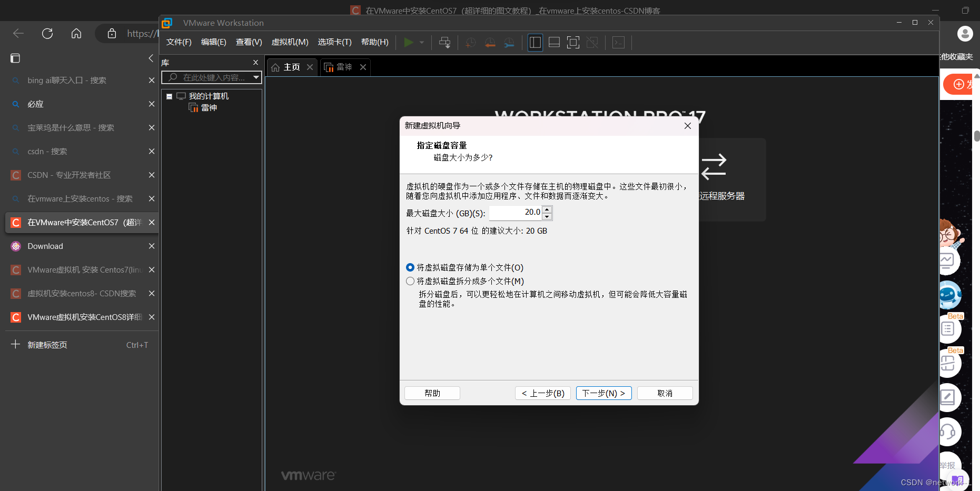Click the site lock info icon
Screen dimensions: 980x491
(112, 34)
